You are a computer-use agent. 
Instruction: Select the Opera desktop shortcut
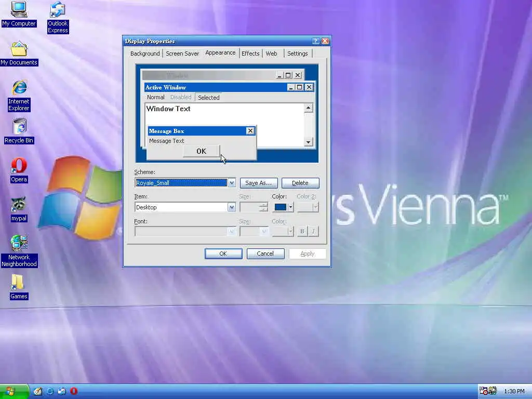click(19, 170)
